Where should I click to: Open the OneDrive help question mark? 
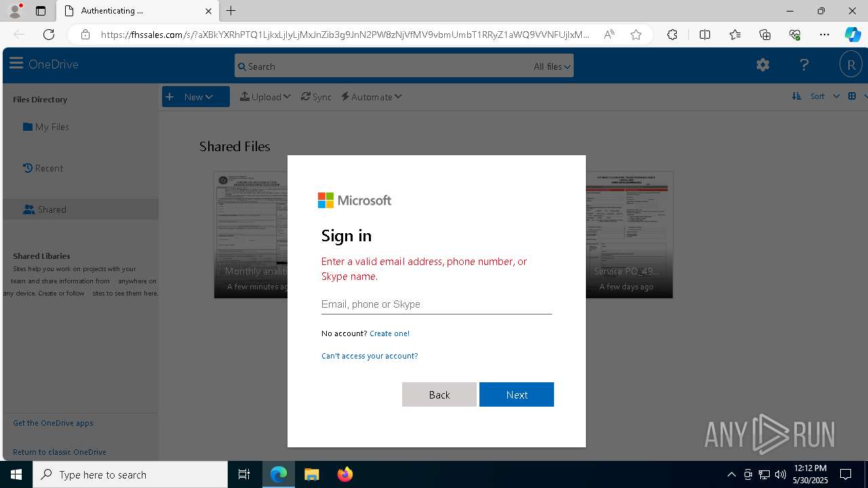tap(804, 64)
